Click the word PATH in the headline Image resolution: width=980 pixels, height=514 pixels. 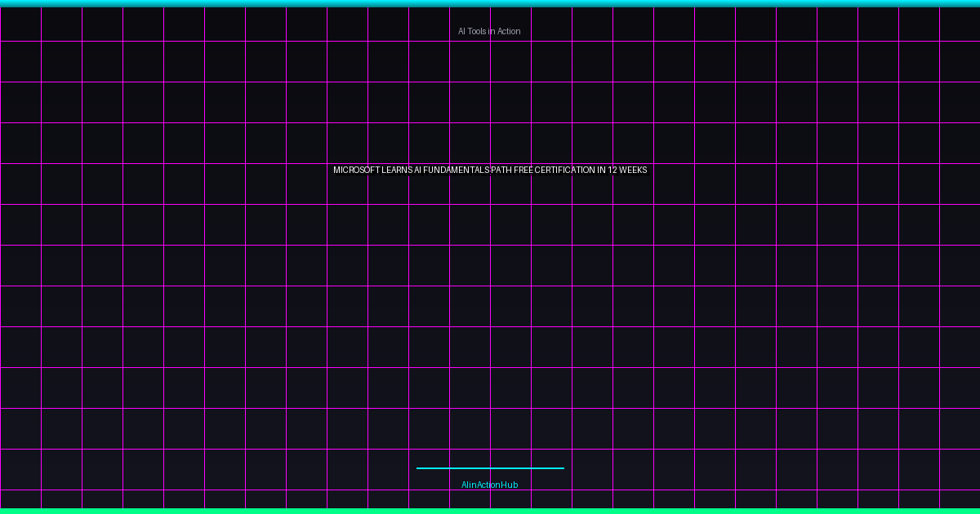click(x=501, y=170)
